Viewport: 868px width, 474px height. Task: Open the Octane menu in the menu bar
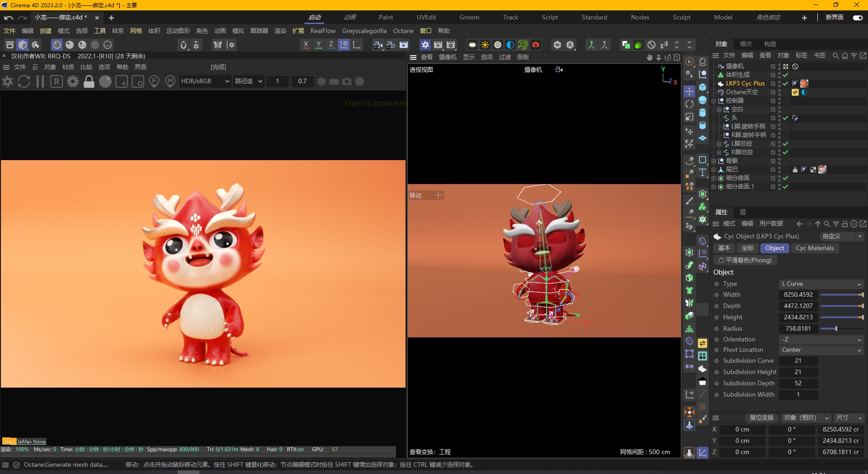pos(403,31)
